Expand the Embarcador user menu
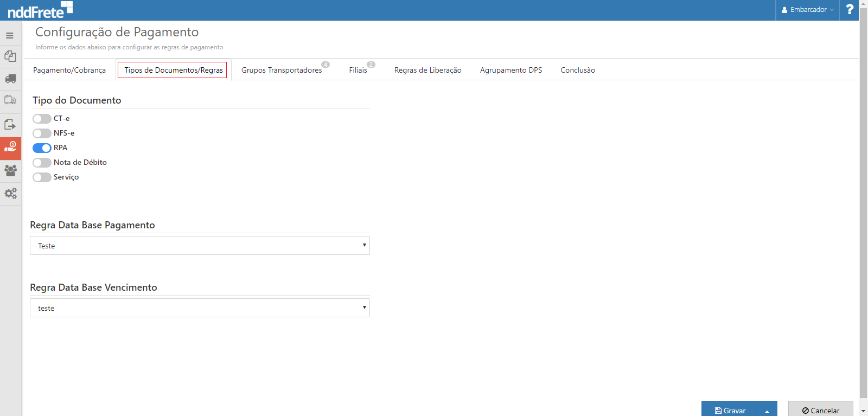 point(807,10)
